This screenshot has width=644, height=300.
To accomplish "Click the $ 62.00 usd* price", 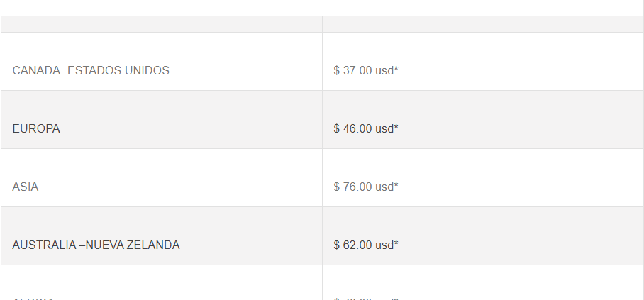I will pyautogui.click(x=366, y=245).
